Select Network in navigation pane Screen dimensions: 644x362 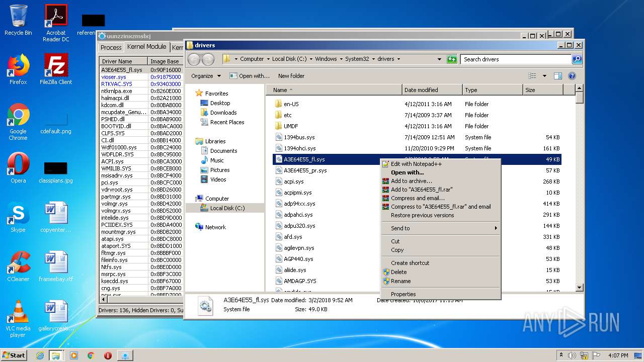click(x=215, y=227)
